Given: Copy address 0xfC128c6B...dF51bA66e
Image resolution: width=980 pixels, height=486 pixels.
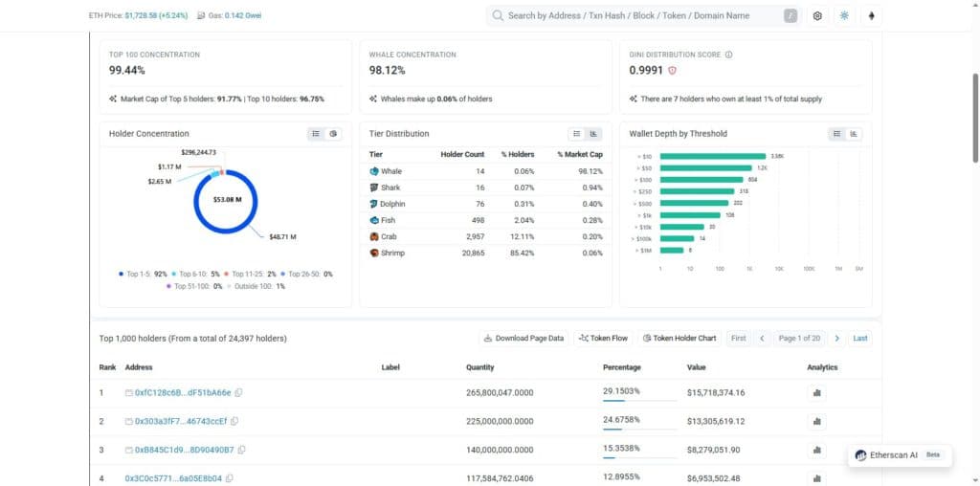Looking at the screenshot, I should click(238, 393).
